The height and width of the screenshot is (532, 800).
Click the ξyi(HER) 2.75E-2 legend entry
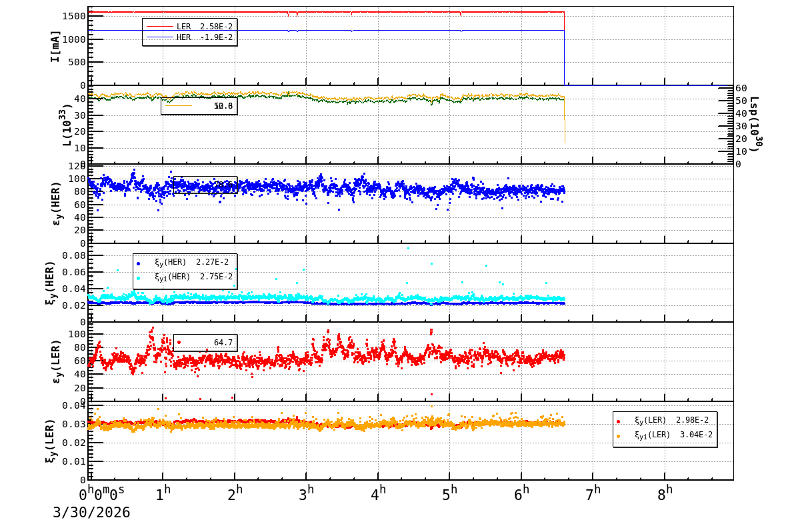(184, 277)
